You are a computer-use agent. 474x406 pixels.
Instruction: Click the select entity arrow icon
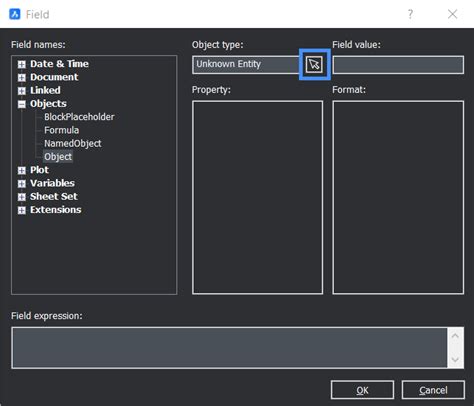(314, 64)
